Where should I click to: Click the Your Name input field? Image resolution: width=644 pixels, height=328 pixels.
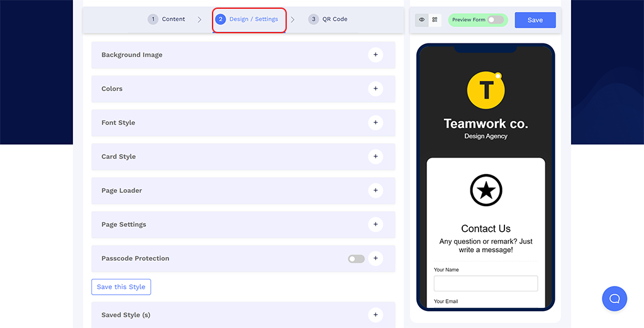[x=486, y=283]
